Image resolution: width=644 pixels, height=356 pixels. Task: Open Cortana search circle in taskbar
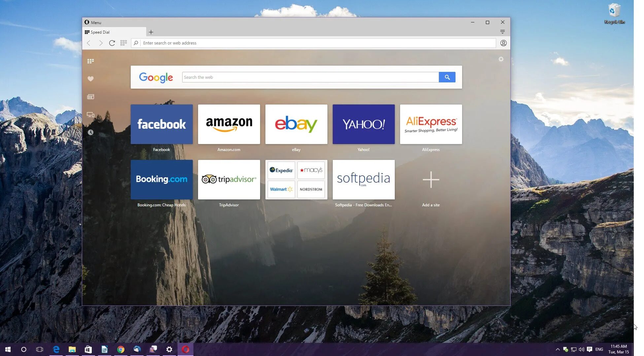24,349
